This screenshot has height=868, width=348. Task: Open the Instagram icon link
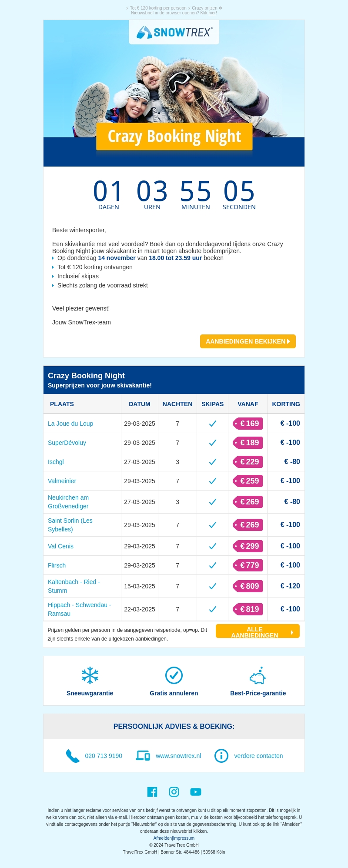(174, 792)
